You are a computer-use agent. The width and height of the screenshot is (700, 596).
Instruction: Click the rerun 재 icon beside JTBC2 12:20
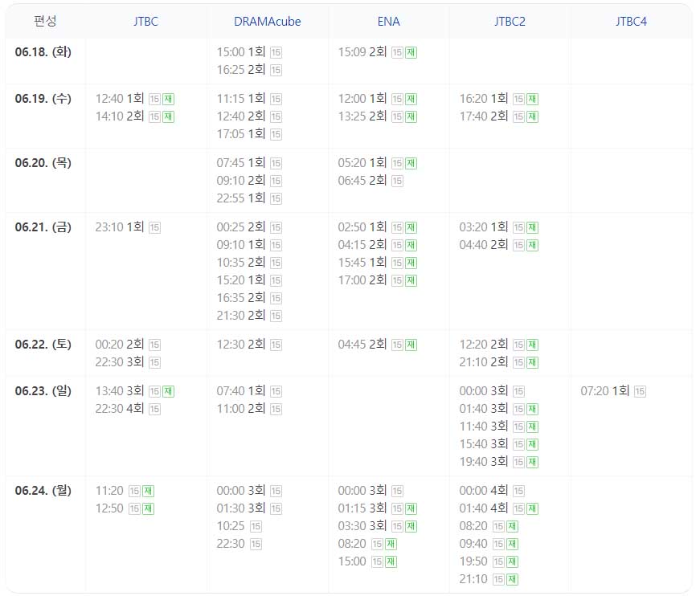tap(533, 345)
